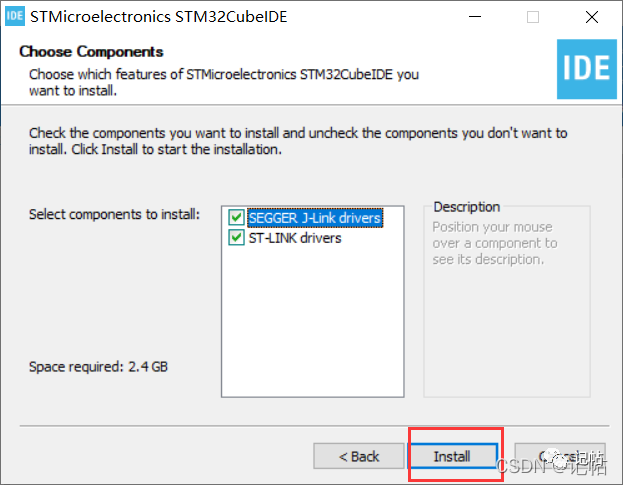Click the Choose Components heading
This screenshot has height=485, width=623.
click(x=91, y=52)
